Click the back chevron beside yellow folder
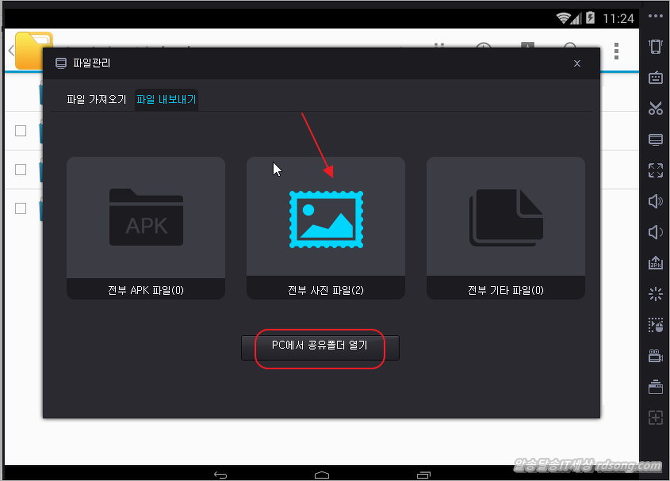 tap(10, 50)
